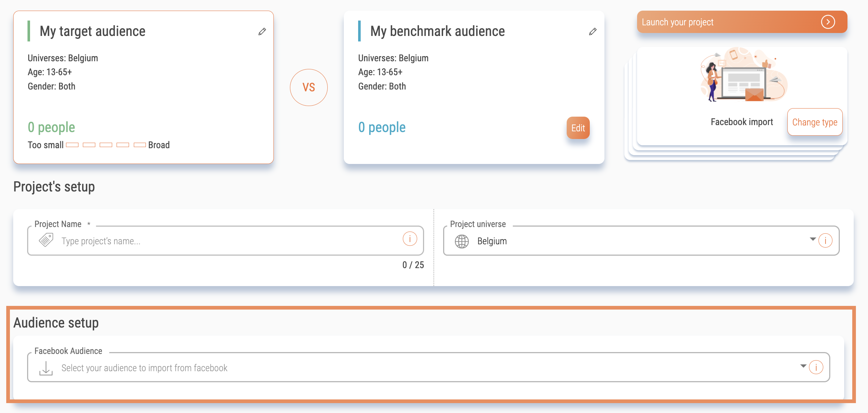The image size is (868, 413).
Task: Open the Belgium universe combo box
Action: click(641, 241)
